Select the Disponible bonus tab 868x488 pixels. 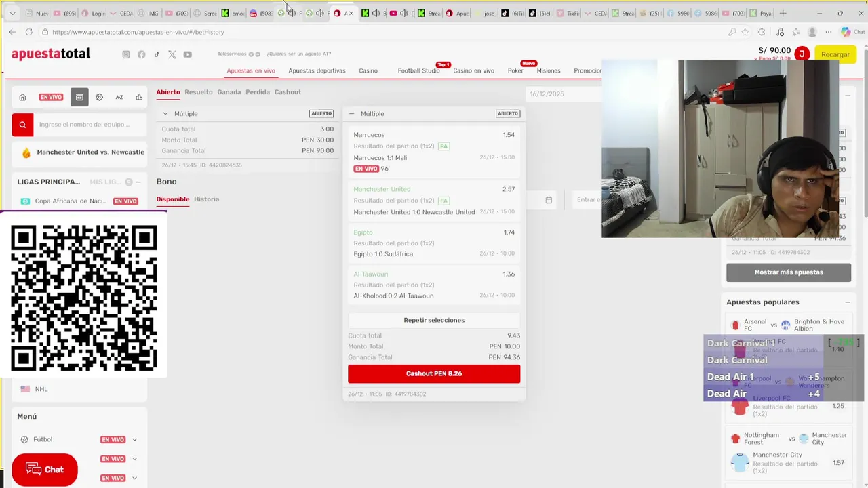(173, 199)
